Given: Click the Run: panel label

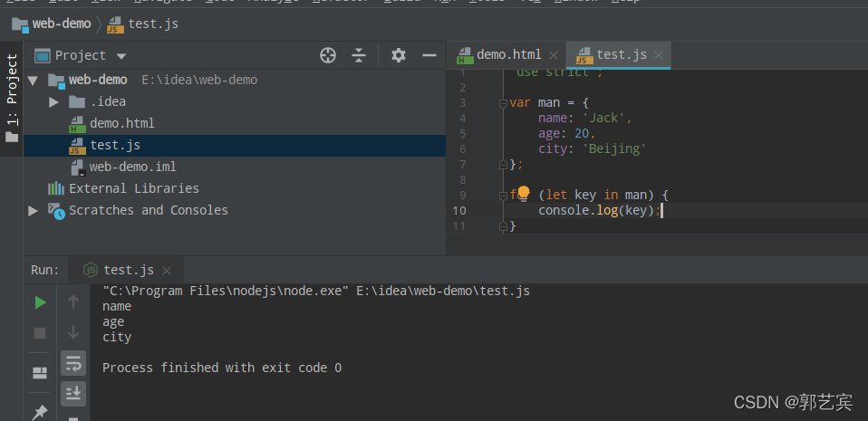Looking at the screenshot, I should [44, 270].
